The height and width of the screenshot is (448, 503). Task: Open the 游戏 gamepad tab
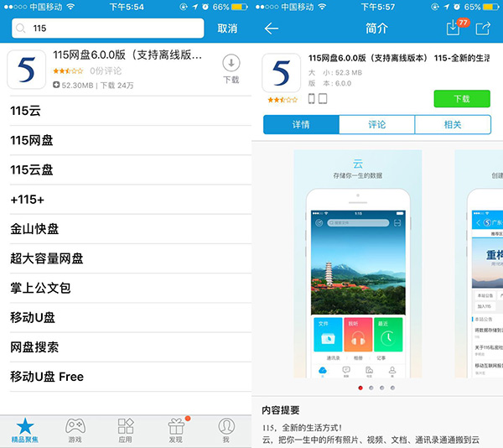[75, 430]
